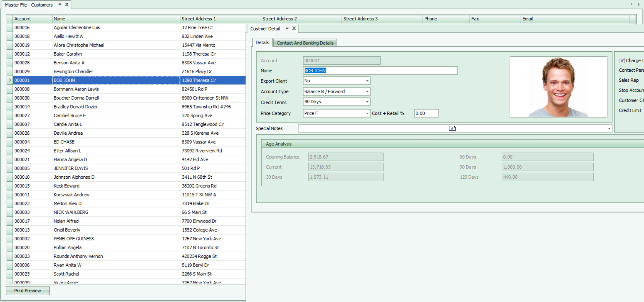Switch to Contact And Banking Details tab

305,43
